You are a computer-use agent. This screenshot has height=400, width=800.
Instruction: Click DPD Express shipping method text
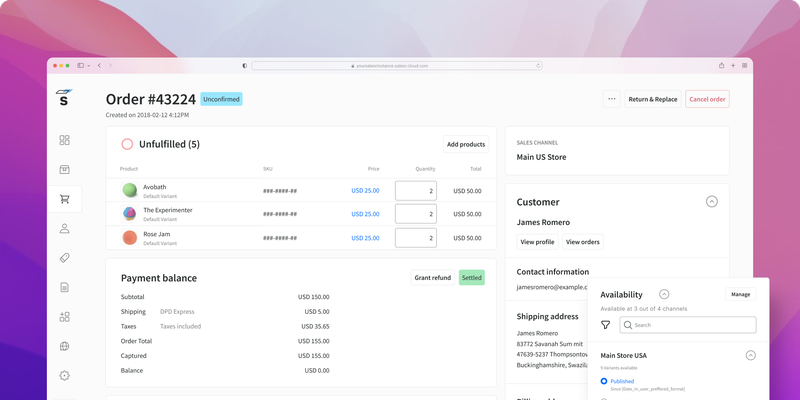point(177,312)
